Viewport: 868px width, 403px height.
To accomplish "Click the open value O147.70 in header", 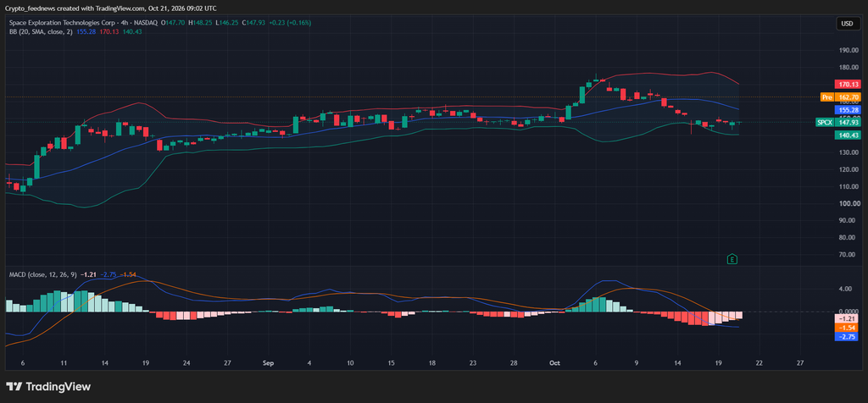I will point(173,23).
